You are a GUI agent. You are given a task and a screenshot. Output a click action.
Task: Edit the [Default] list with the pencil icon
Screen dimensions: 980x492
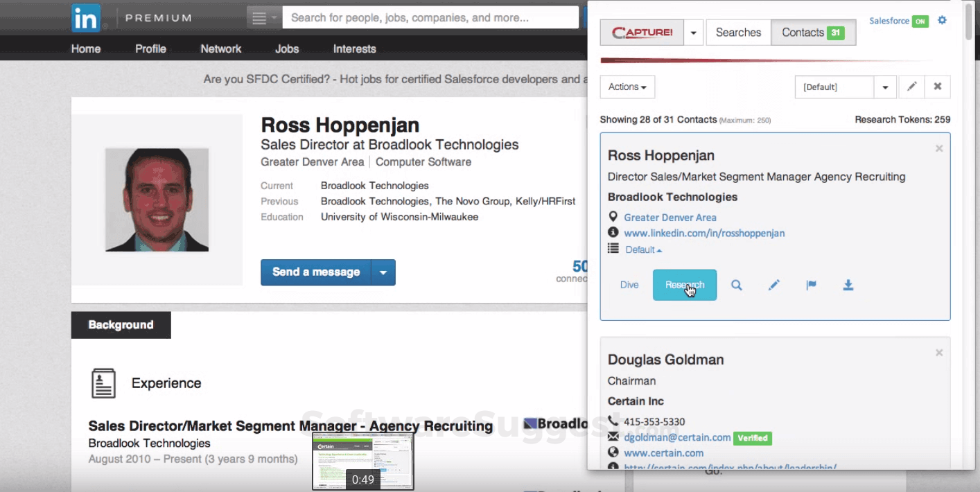[911, 87]
